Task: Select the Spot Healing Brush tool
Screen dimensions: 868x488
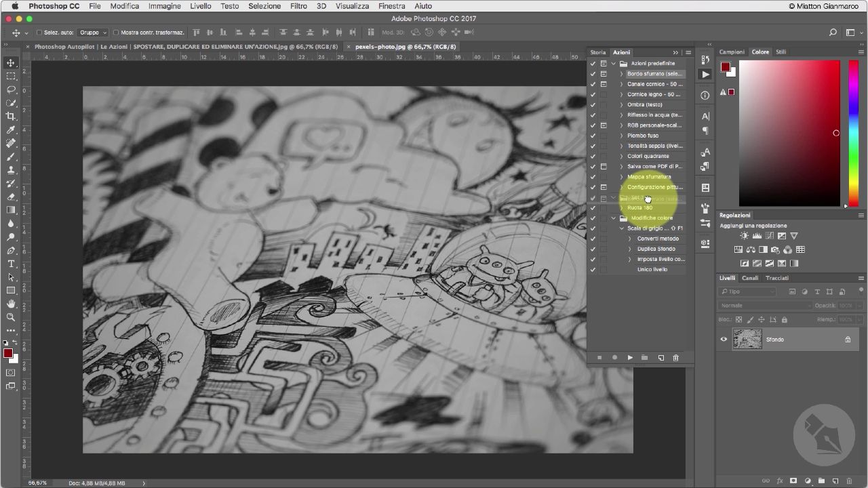Action: (x=11, y=143)
